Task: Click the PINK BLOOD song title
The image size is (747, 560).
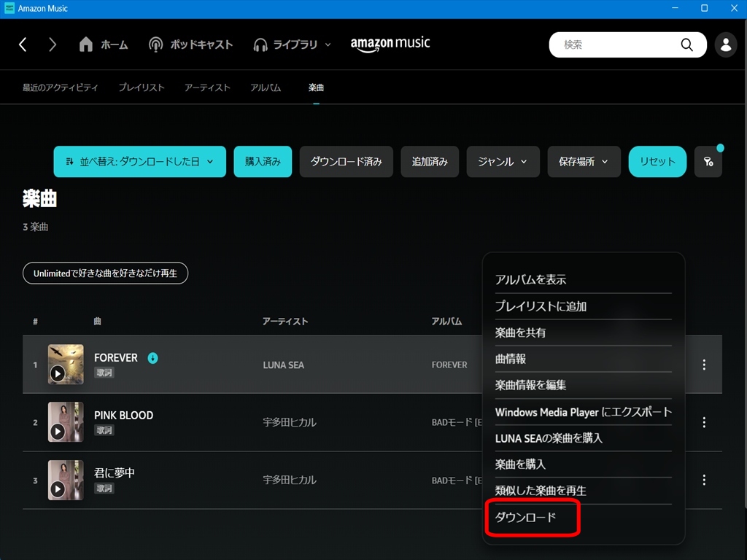Action: point(124,415)
